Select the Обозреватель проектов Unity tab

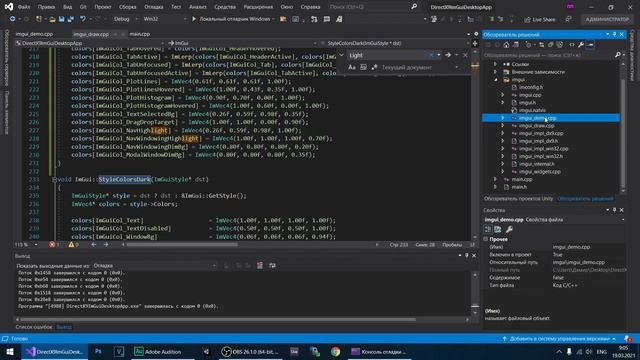518,199
